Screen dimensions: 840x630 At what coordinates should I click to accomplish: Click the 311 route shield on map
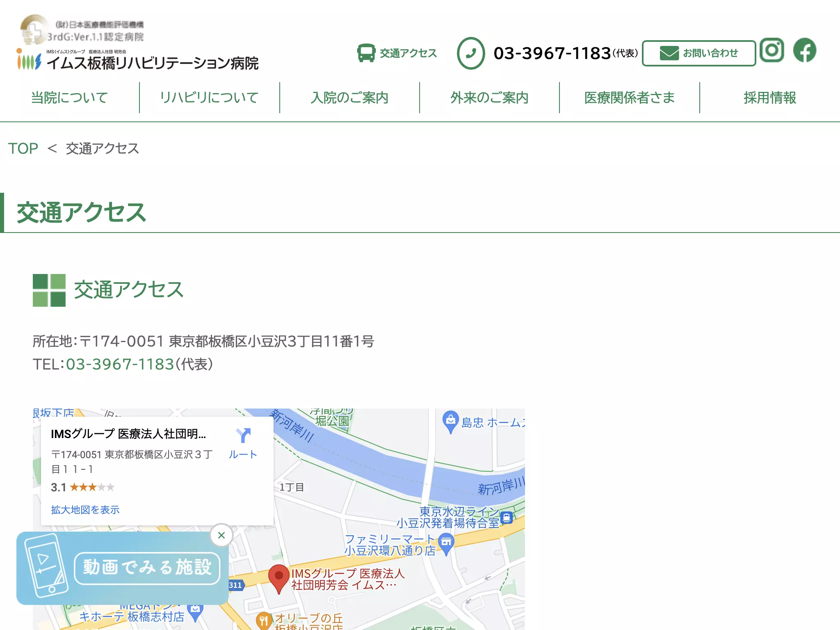(236, 585)
